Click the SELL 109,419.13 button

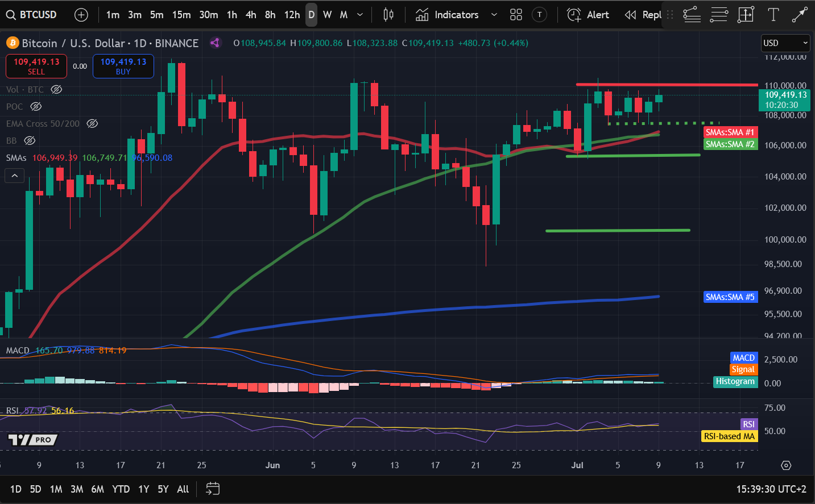pos(36,66)
